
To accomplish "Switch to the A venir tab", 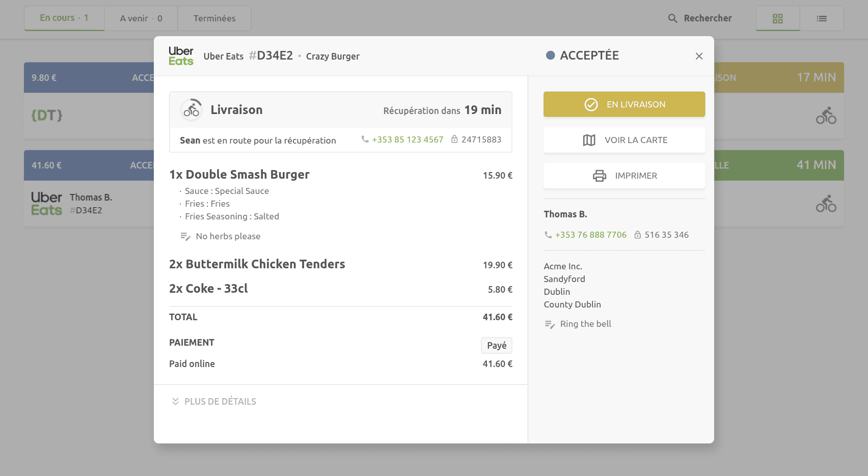I will click(x=141, y=18).
